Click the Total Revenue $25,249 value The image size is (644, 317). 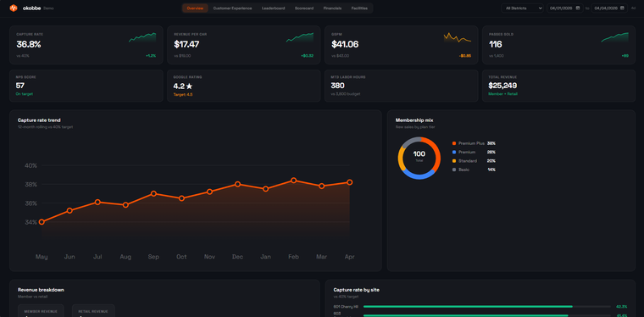[x=502, y=86]
